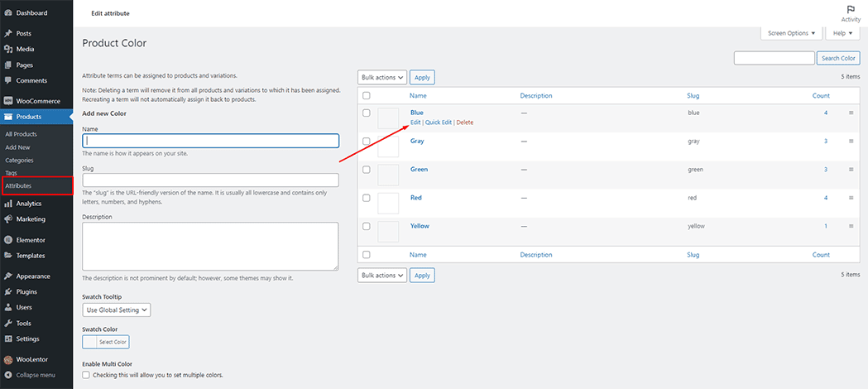Check the Blue term checkbox
The height and width of the screenshot is (389, 868).
point(367,113)
